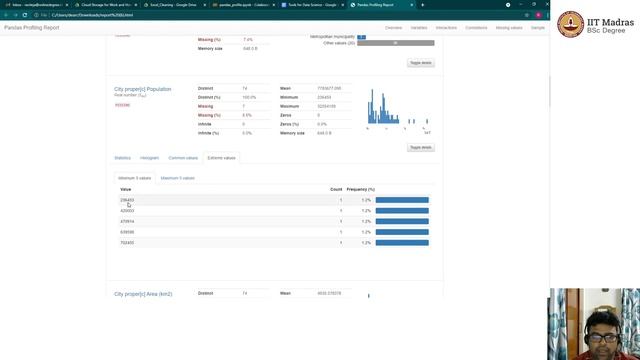This screenshot has width=640, height=360.
Task: Click the Mean label in population stats
Action: click(x=285, y=88)
